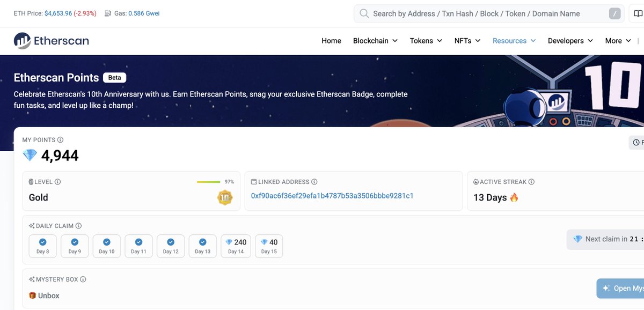
Task: Click the Gold level text
Action: coord(39,197)
